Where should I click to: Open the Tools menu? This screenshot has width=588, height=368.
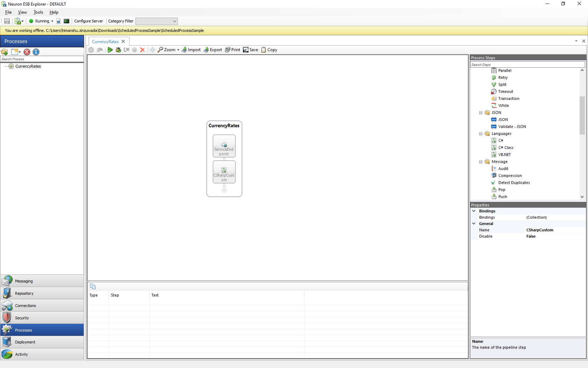pos(38,12)
